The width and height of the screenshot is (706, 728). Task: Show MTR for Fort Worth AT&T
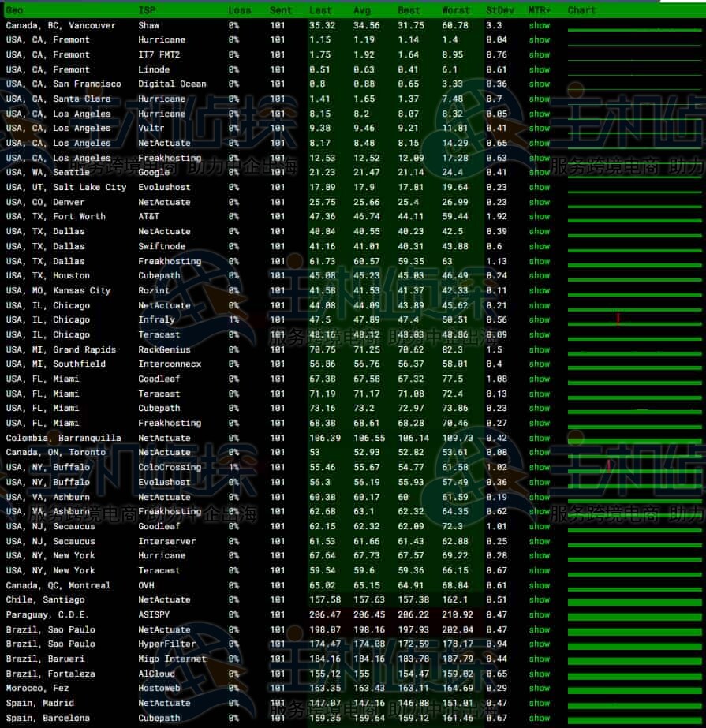pyautogui.click(x=540, y=217)
